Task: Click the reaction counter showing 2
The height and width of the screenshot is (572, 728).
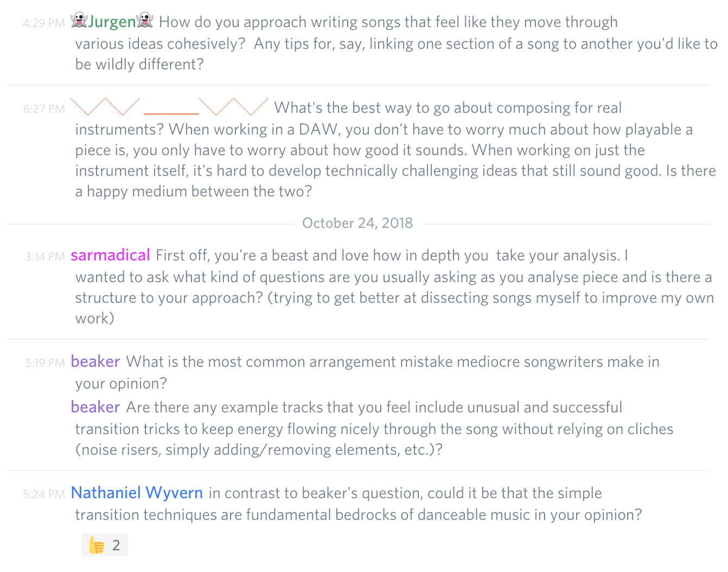Action: [116, 544]
